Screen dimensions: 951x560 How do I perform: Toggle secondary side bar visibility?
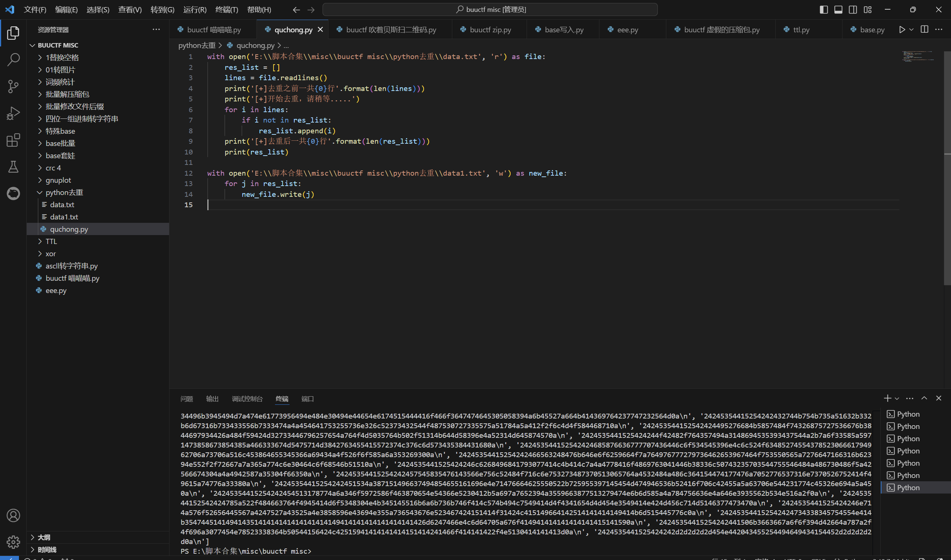853,10
